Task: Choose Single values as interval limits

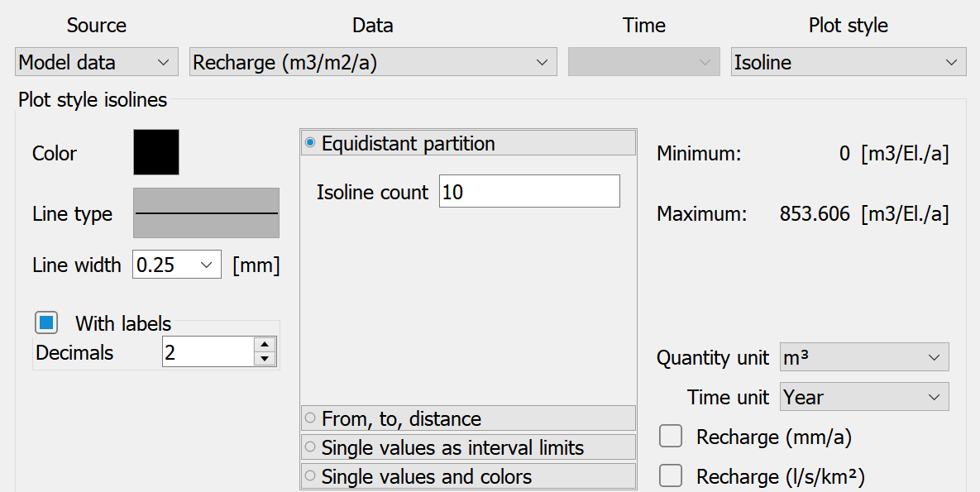Action: pyautogui.click(x=468, y=447)
